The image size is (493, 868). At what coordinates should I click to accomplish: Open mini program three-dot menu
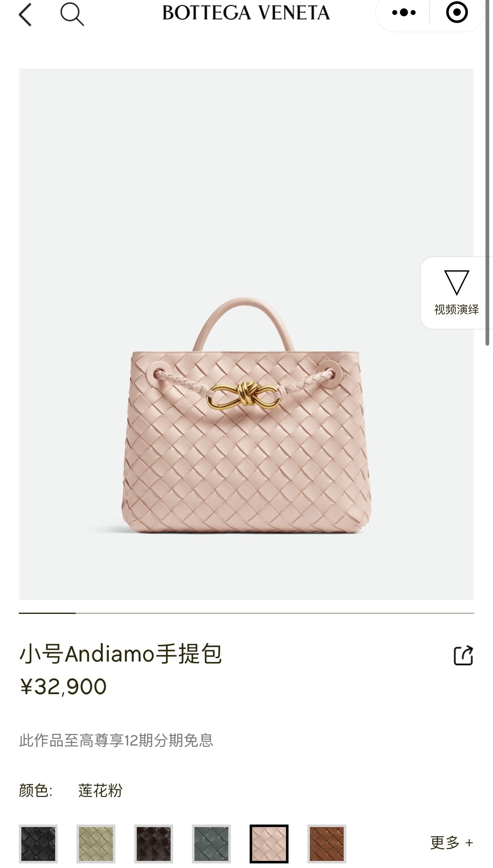tap(404, 13)
